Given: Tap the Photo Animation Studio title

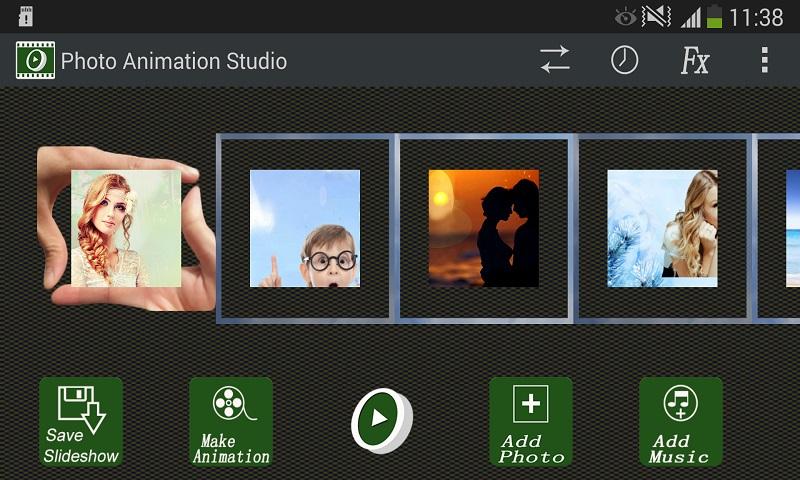Looking at the screenshot, I should (174, 61).
